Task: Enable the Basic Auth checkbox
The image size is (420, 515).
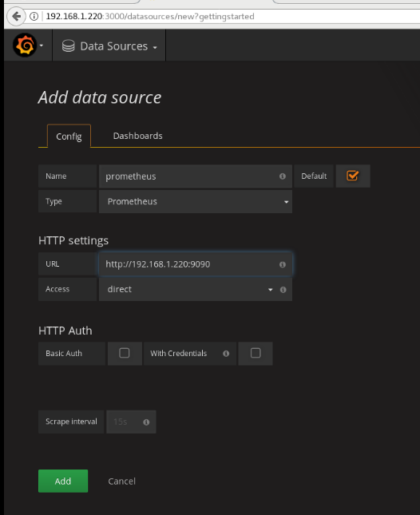Action: point(124,353)
